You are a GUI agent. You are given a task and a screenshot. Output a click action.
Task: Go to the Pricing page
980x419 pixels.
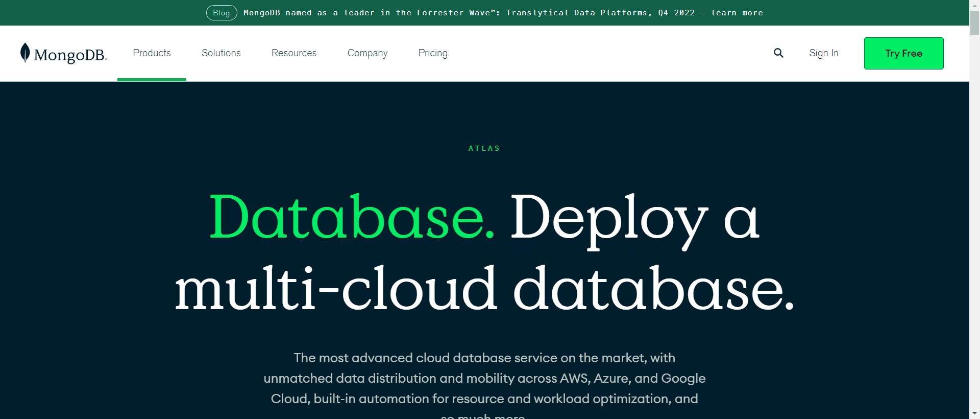point(432,53)
